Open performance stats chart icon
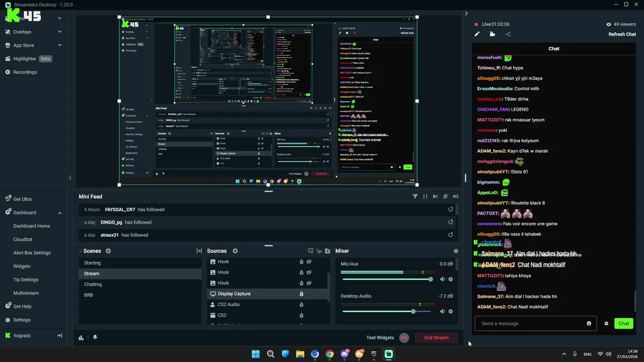Image resolution: width=644 pixels, height=362 pixels. 81,338
